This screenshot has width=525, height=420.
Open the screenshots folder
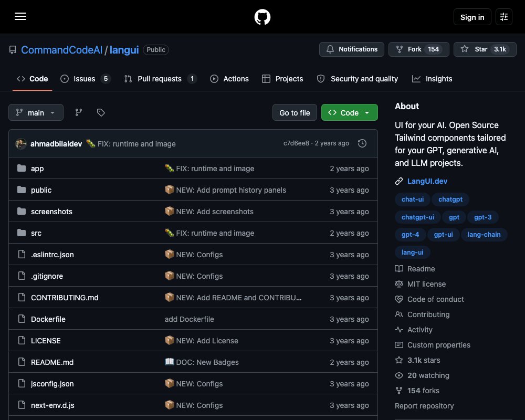click(51, 212)
